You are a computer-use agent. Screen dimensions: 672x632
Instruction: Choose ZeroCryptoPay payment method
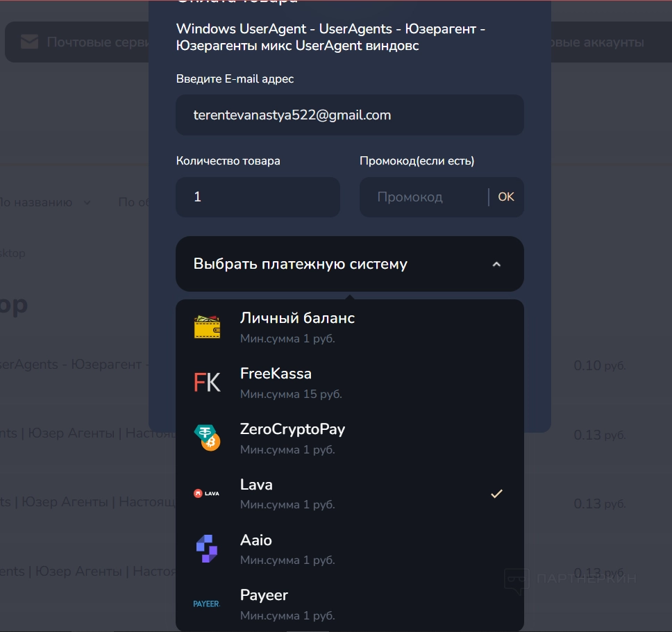(x=350, y=438)
